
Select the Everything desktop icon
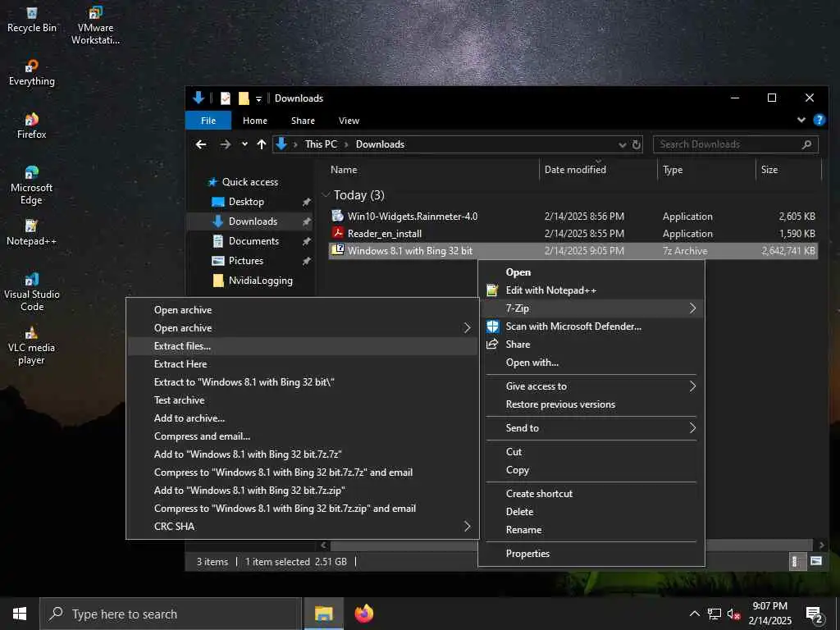(32, 73)
